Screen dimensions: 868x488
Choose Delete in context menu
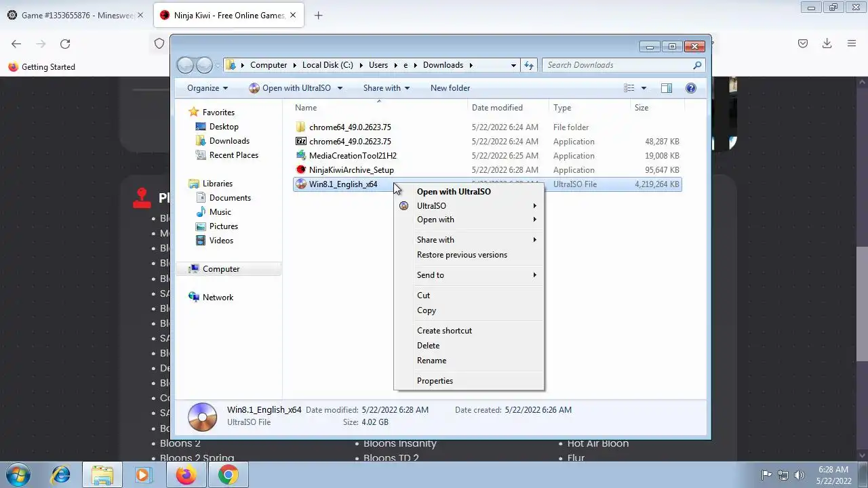click(x=428, y=346)
